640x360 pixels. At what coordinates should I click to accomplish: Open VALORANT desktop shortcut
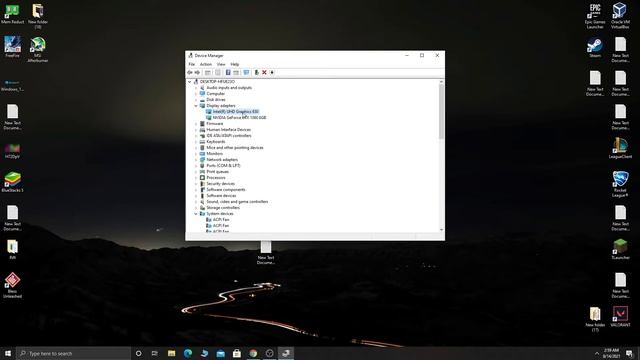point(620,317)
